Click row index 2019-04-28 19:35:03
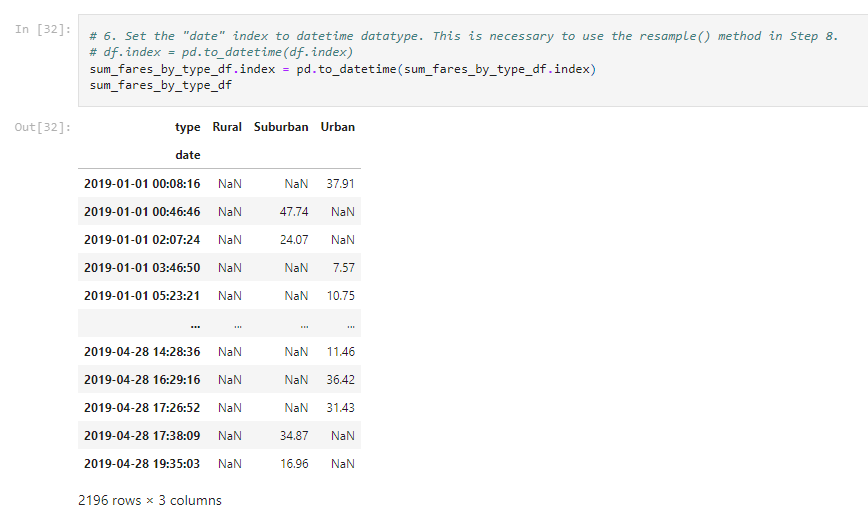The height and width of the screenshot is (521, 868). [142, 463]
